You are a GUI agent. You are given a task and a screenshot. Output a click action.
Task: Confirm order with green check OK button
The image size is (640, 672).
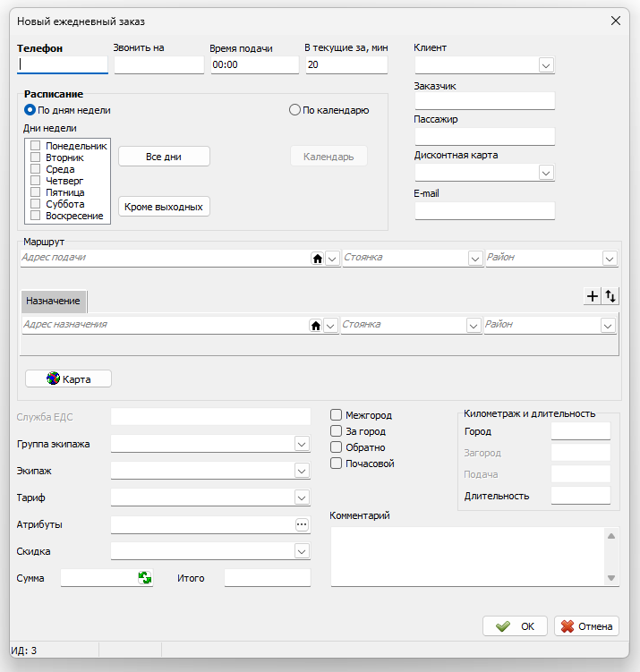click(x=515, y=626)
